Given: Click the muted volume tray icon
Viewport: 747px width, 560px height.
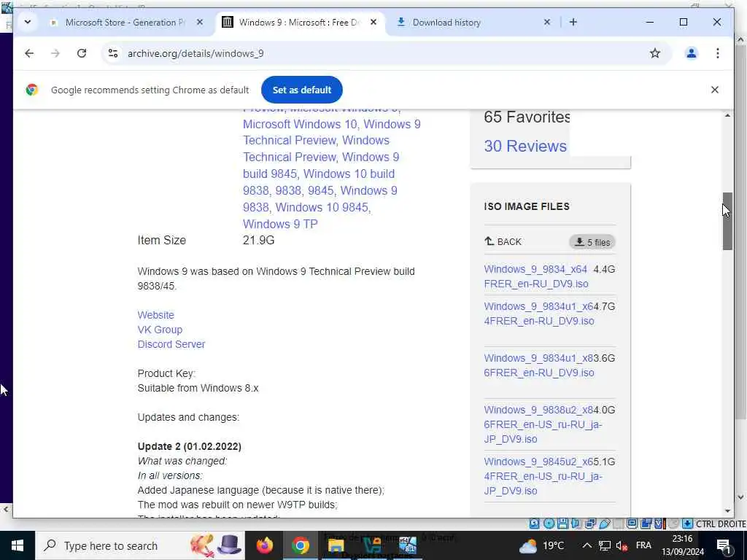Looking at the screenshot, I should point(622,545).
